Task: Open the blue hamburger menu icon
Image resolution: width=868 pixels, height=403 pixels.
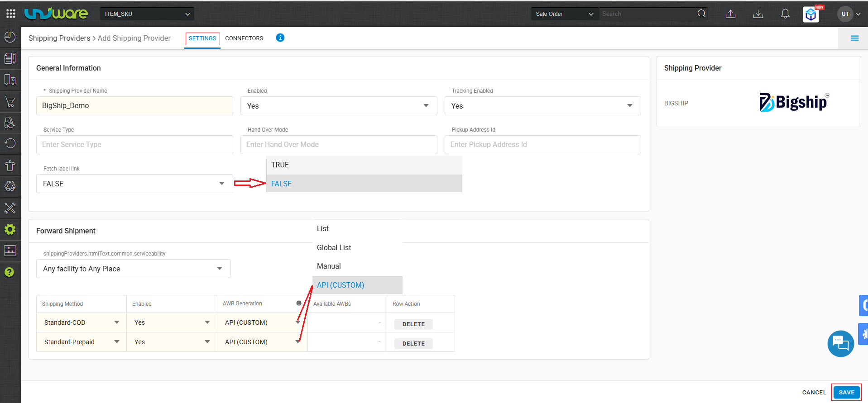Action: coord(855,38)
